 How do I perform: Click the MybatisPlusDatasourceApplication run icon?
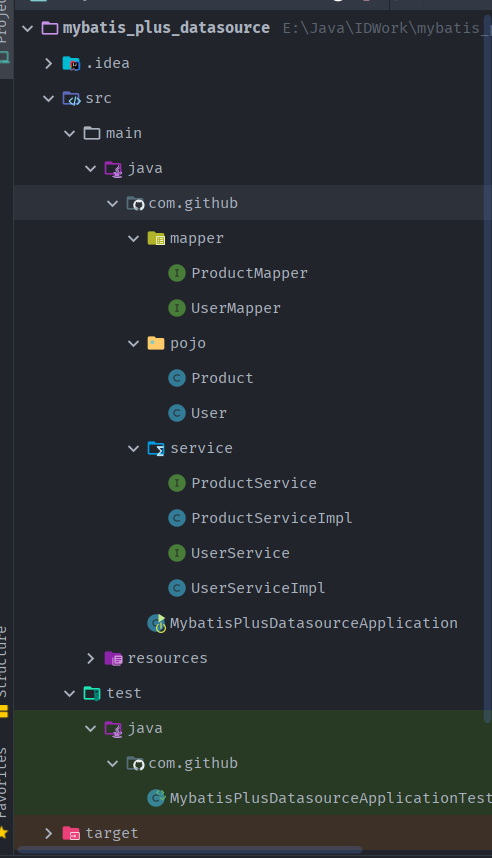coord(157,623)
